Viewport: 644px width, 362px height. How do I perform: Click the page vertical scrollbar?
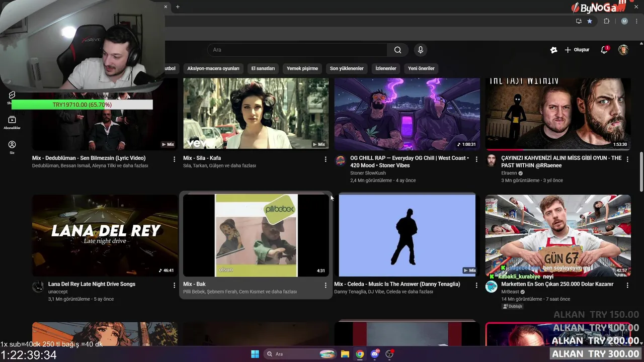[x=641, y=171]
